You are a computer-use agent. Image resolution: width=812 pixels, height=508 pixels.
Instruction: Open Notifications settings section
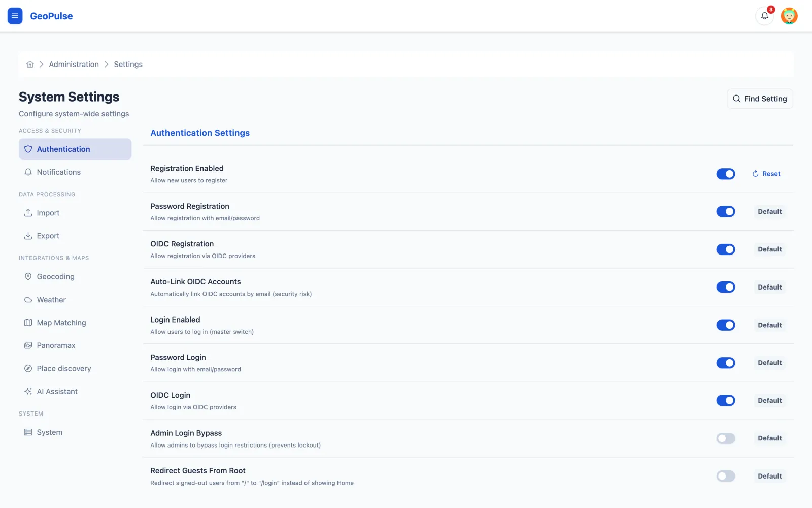point(75,172)
